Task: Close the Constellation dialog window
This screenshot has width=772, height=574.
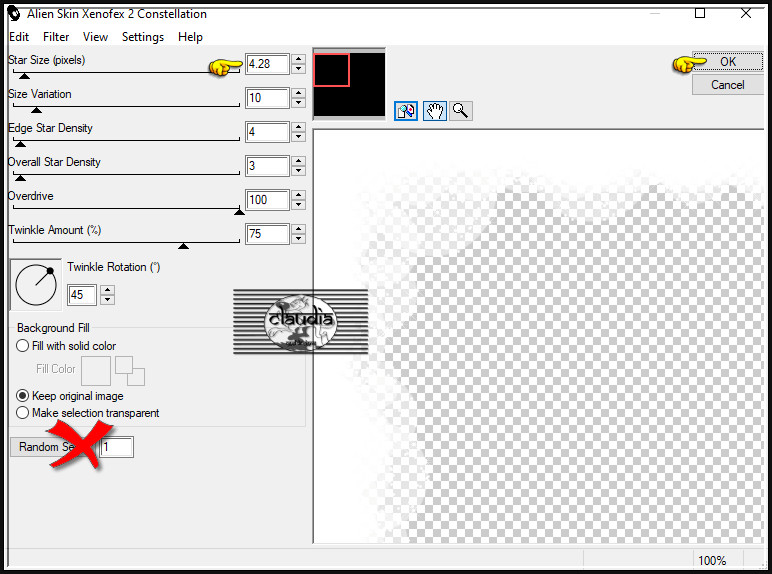Action: pyautogui.click(x=745, y=13)
